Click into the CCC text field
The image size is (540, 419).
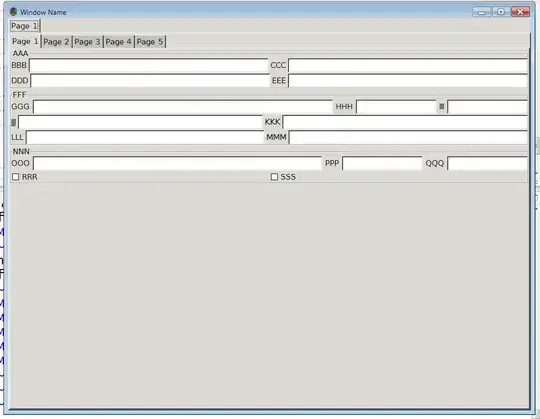[x=408, y=65]
